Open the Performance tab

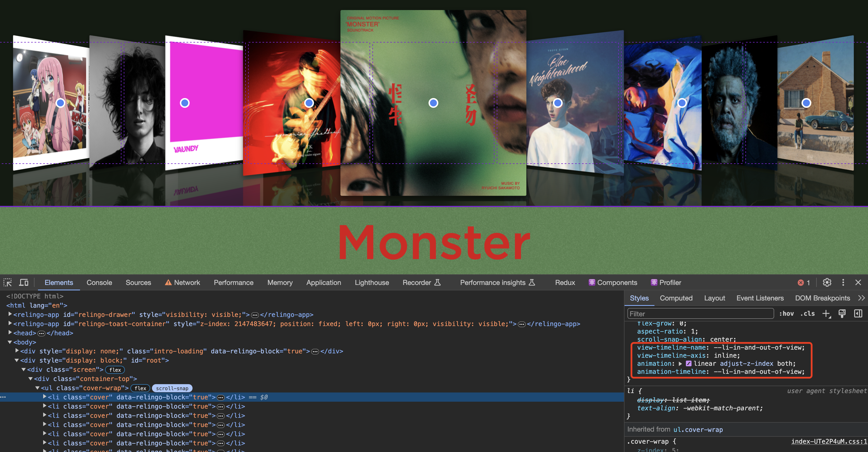(x=233, y=282)
